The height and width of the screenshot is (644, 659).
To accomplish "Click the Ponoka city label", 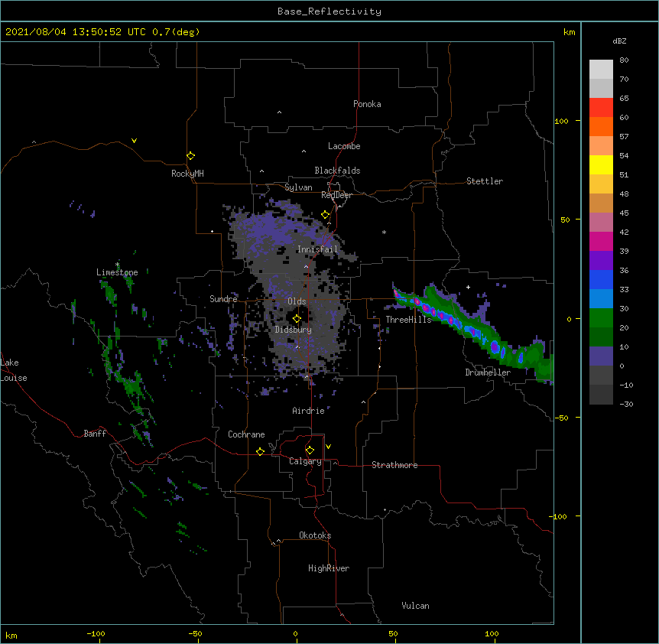I will [367, 104].
